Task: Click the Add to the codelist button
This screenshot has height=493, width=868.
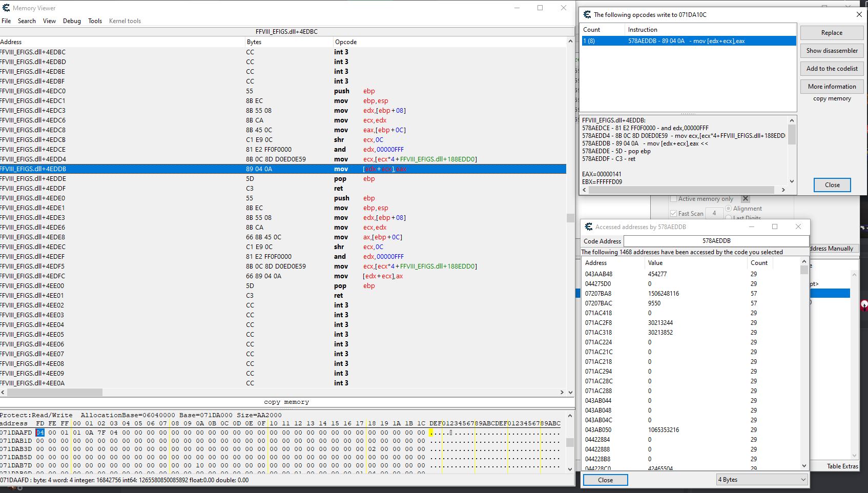Action: pyautogui.click(x=832, y=69)
